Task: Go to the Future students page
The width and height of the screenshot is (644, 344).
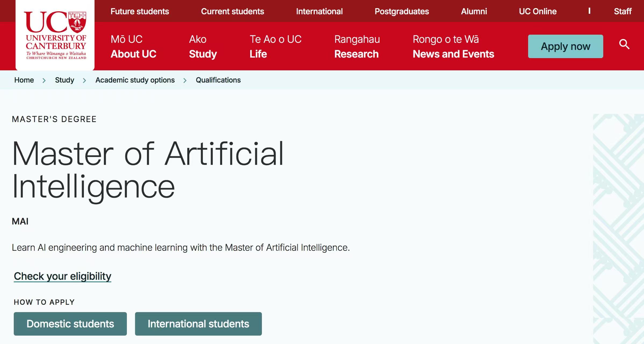Action: [140, 11]
